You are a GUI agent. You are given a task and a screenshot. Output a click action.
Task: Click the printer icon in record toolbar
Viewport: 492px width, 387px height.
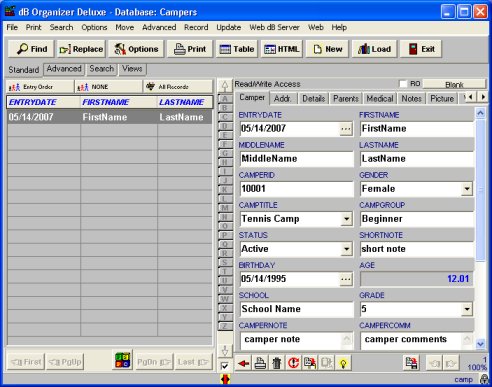pyautogui.click(x=260, y=363)
